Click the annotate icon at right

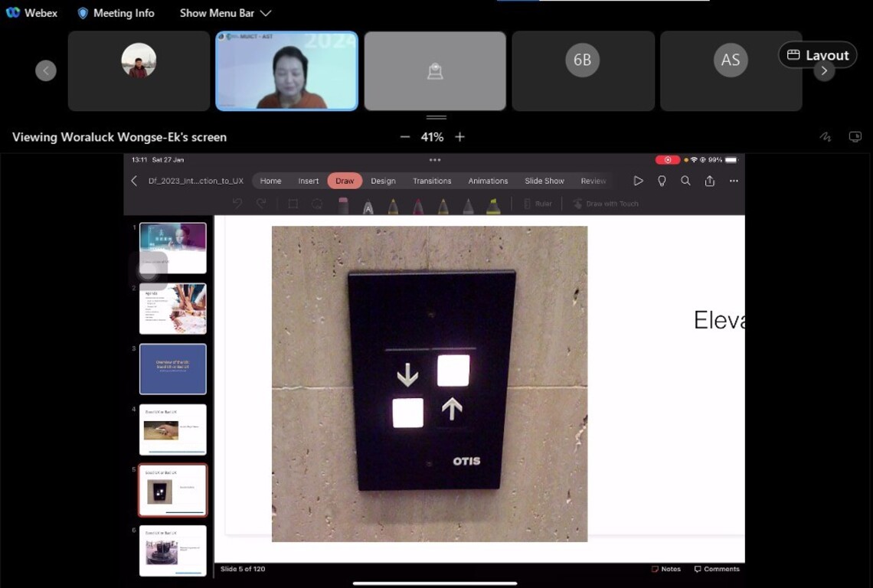[x=825, y=137]
